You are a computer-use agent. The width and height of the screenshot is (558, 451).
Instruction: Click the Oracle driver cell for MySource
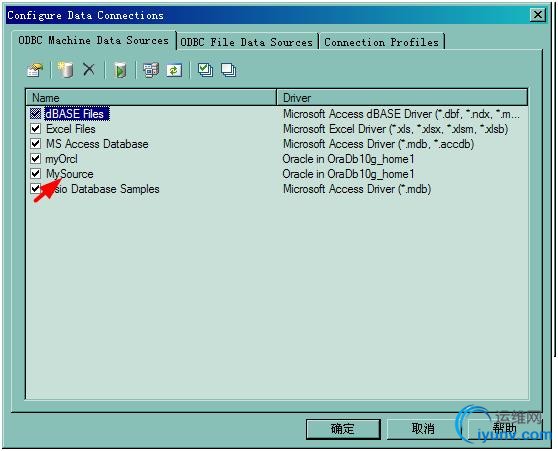click(x=348, y=174)
